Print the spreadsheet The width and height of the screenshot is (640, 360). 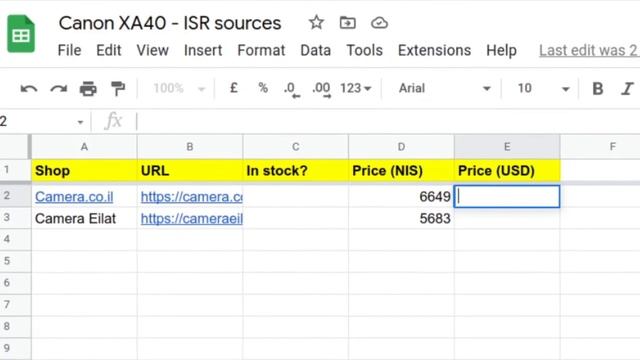[88, 88]
